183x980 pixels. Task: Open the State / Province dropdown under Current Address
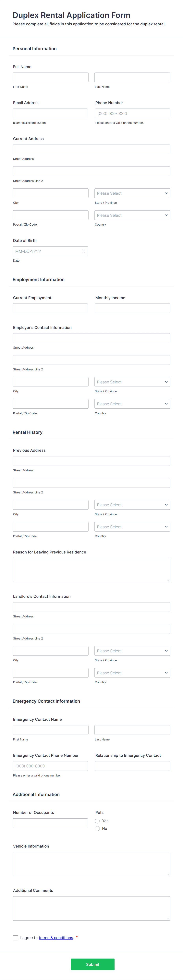[x=132, y=193]
